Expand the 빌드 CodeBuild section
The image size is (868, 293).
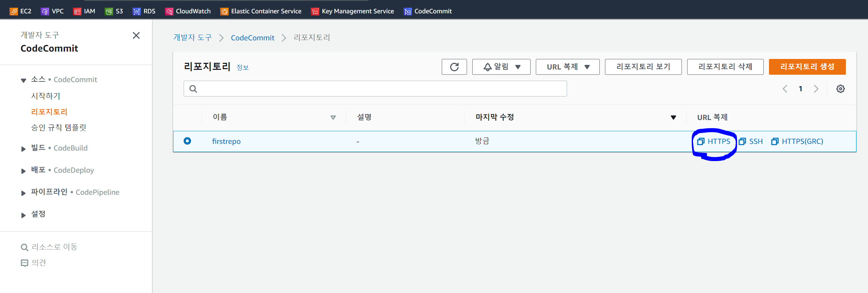pos(24,149)
